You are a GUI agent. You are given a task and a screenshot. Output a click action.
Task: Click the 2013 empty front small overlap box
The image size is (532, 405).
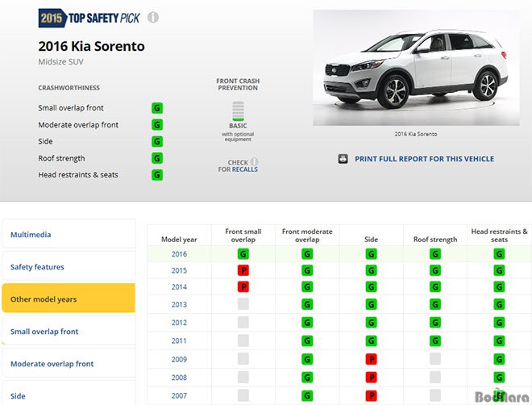[x=243, y=304]
